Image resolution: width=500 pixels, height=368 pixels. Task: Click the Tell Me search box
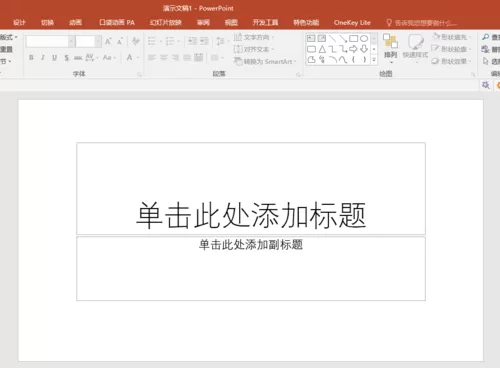421,23
